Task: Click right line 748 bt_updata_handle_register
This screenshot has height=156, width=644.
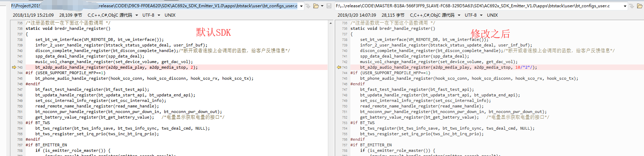Action: click(x=440, y=95)
